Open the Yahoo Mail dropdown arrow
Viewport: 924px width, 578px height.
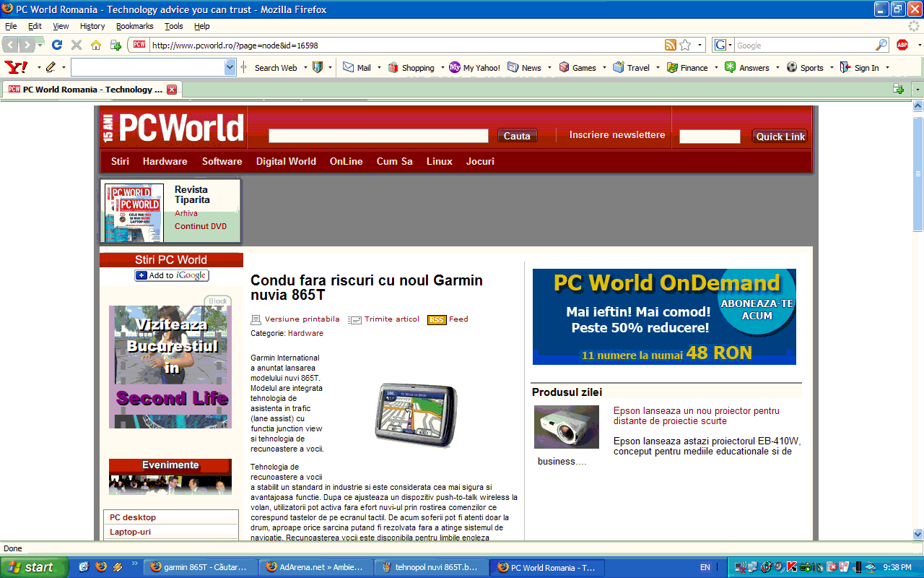coord(378,67)
